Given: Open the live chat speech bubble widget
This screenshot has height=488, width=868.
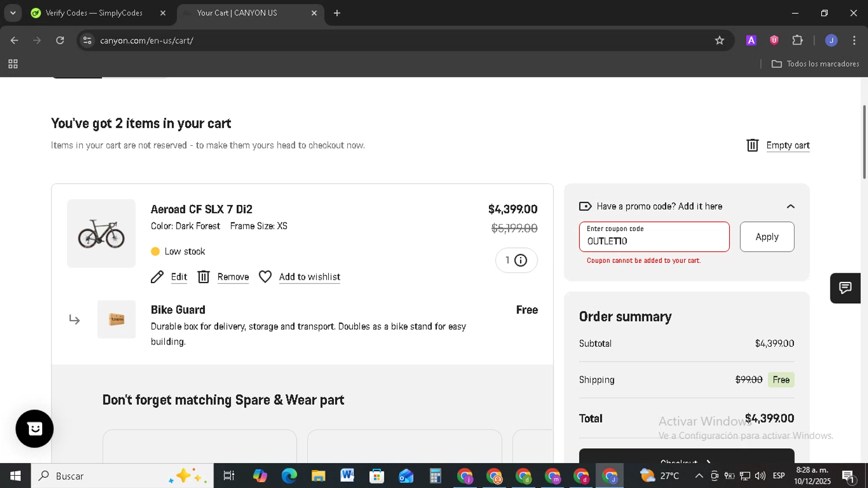Looking at the screenshot, I should click(845, 288).
